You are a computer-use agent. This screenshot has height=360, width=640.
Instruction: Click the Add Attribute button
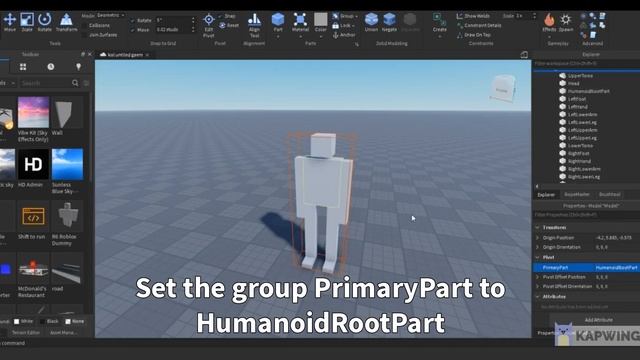598,320
